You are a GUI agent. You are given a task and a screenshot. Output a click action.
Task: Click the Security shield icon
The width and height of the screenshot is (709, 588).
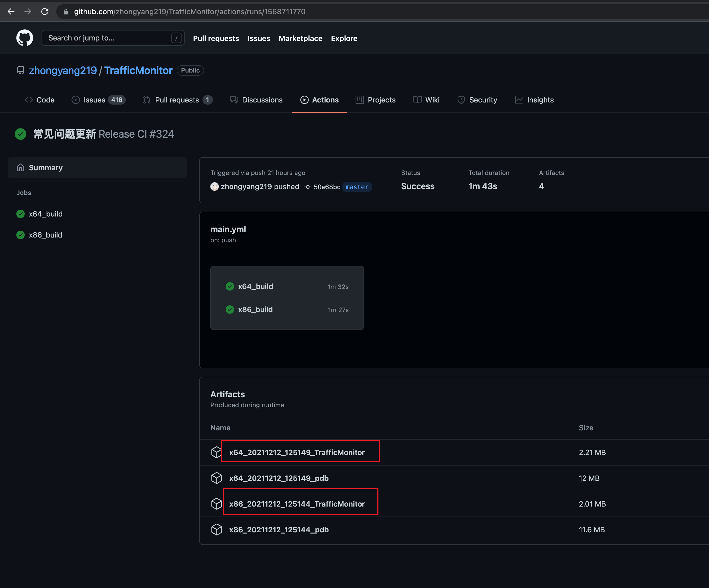[461, 100]
